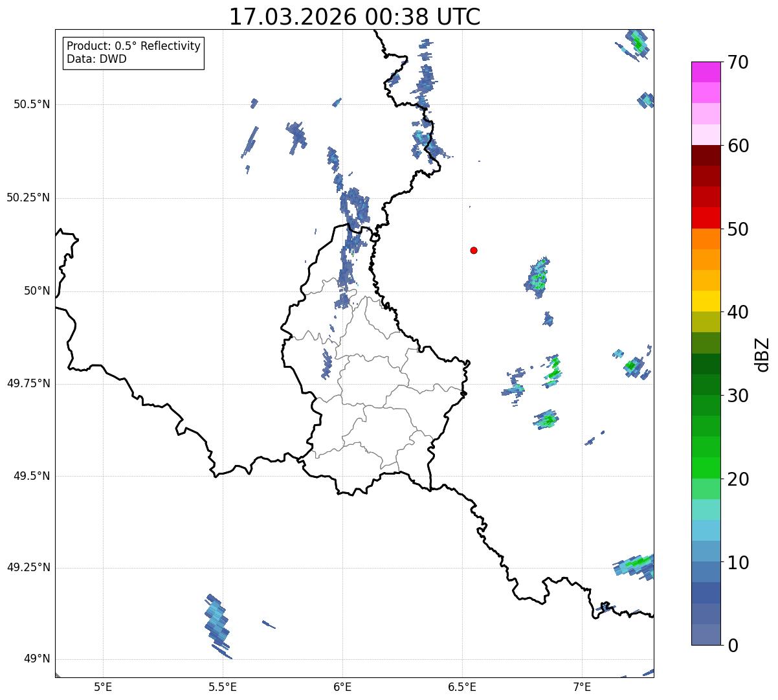Screen dimensions: 778x700
Task: Click the colorbar's 10 tick label
Action: pos(738,562)
